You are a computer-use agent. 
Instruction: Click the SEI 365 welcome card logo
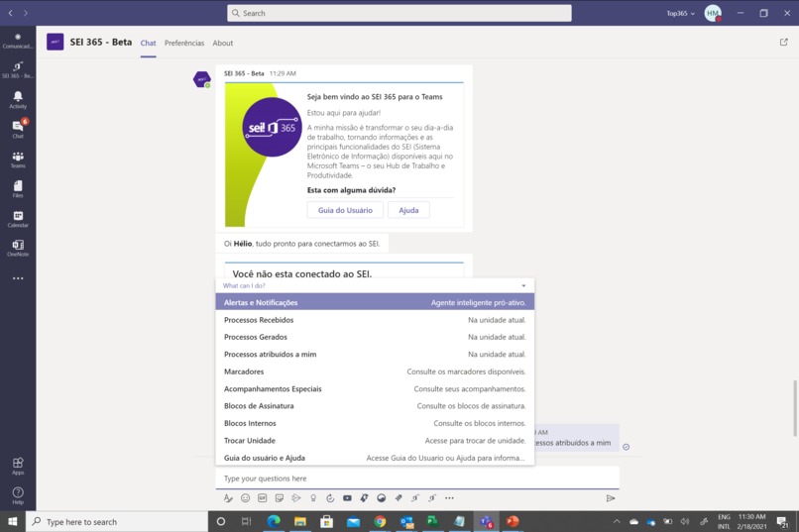click(272, 127)
